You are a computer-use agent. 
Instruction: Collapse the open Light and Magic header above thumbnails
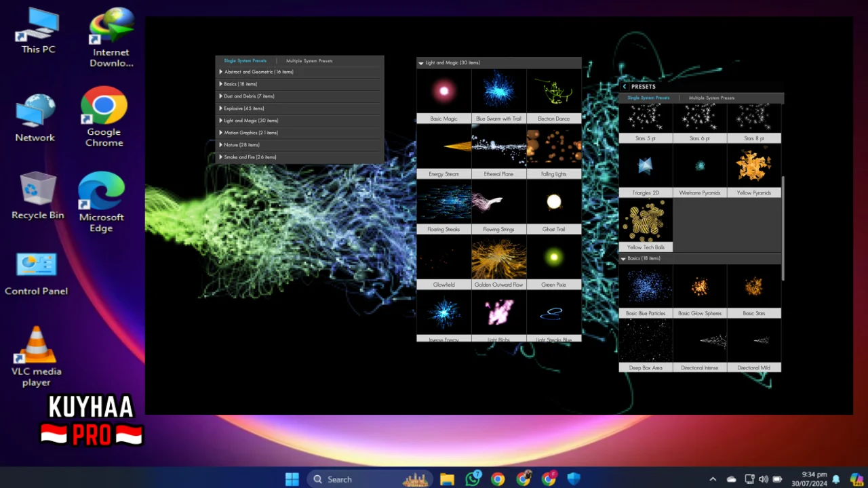(x=498, y=63)
